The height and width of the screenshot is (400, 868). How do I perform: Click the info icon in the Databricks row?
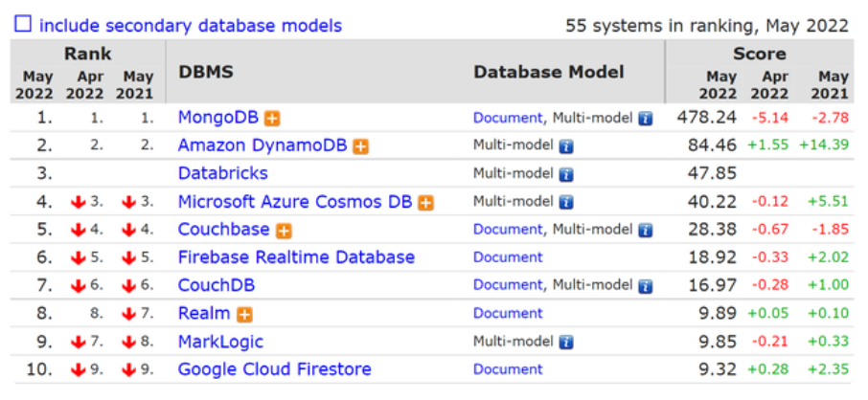click(566, 174)
